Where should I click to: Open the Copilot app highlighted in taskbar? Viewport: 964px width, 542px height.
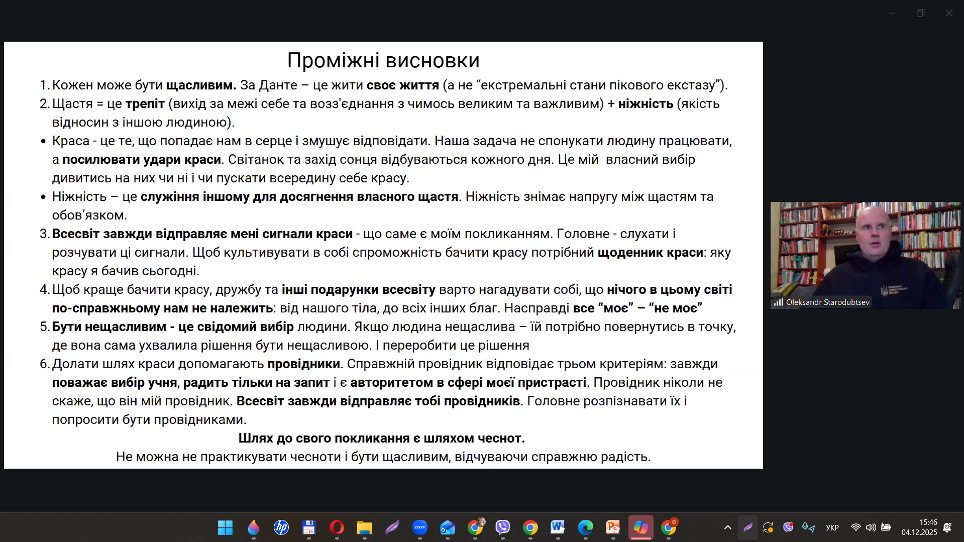tap(641, 527)
